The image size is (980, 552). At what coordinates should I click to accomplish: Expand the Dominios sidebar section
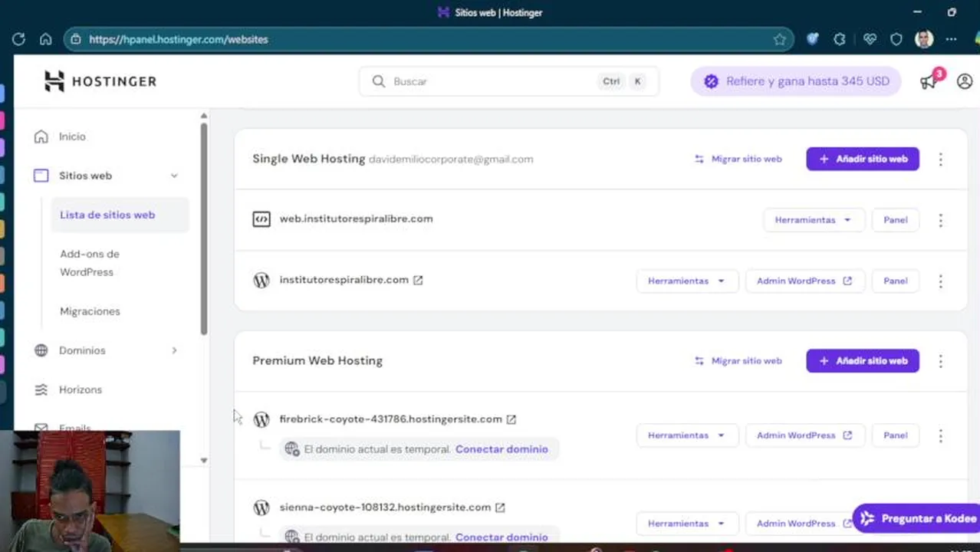tap(174, 350)
